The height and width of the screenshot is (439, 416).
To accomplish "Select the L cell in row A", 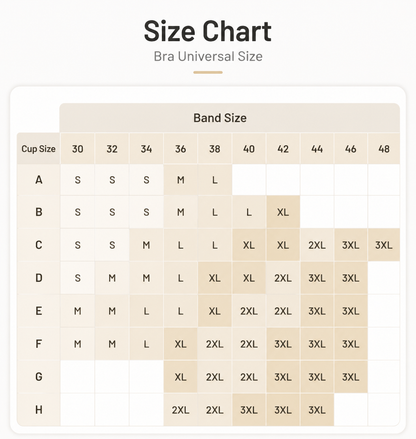I will (215, 180).
